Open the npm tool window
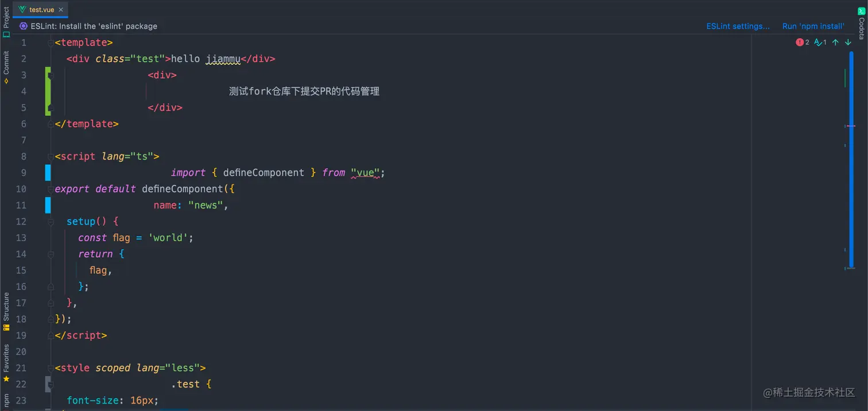The height and width of the screenshot is (411, 868). pos(6,400)
